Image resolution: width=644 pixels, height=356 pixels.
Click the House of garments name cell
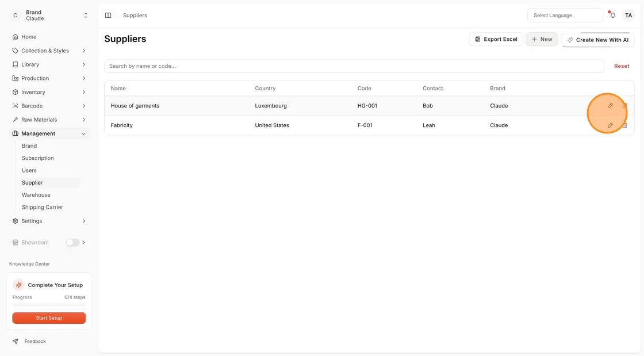tap(135, 105)
